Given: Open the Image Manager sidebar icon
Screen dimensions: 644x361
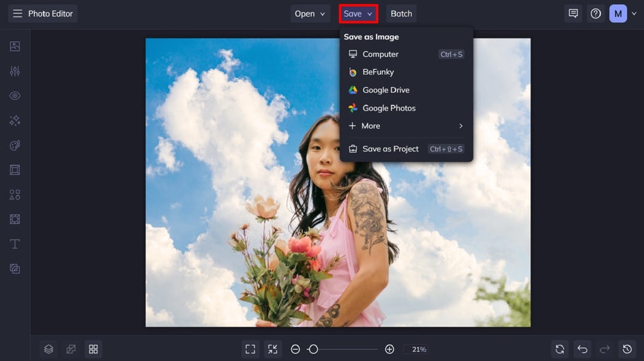Looking at the screenshot, I should (15, 46).
